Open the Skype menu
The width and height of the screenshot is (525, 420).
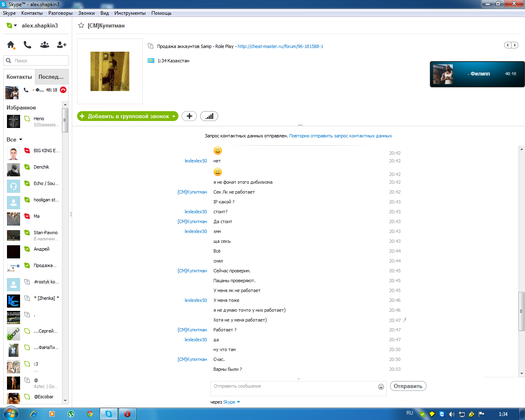9,13
